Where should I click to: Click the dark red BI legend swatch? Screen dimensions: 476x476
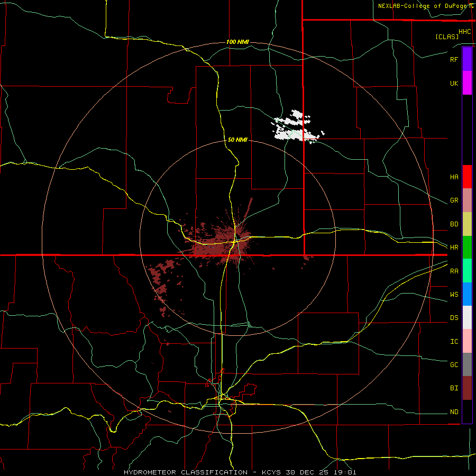pyautogui.click(x=467, y=388)
